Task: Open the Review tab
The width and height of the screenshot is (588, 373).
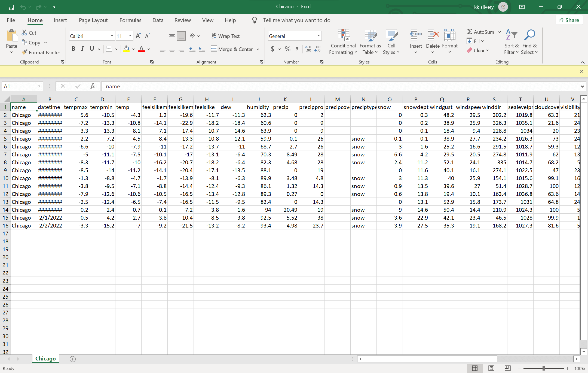Action: coord(183,20)
